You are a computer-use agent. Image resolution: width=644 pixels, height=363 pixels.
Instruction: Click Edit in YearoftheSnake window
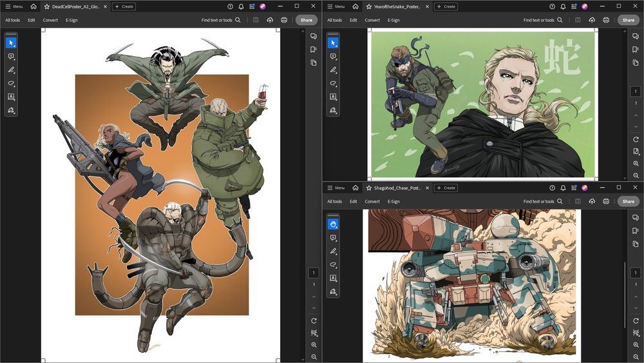(353, 20)
